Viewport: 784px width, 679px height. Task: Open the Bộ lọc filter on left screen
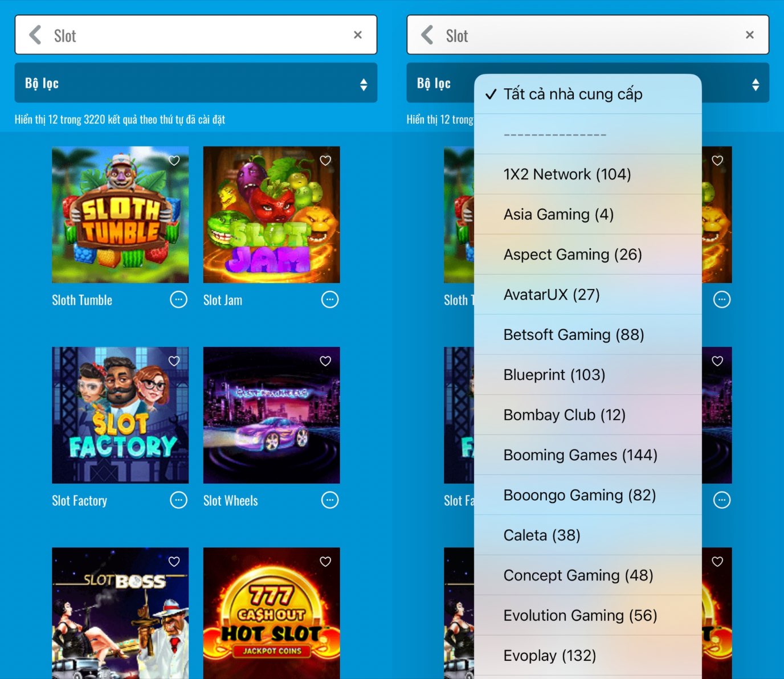click(196, 83)
